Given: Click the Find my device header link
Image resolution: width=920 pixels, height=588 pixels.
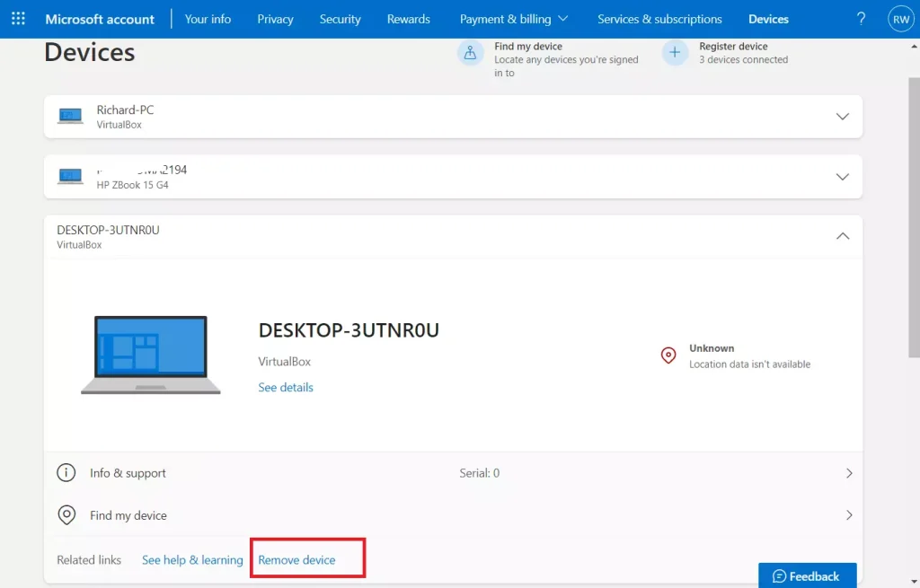Looking at the screenshot, I should pyautogui.click(x=528, y=46).
